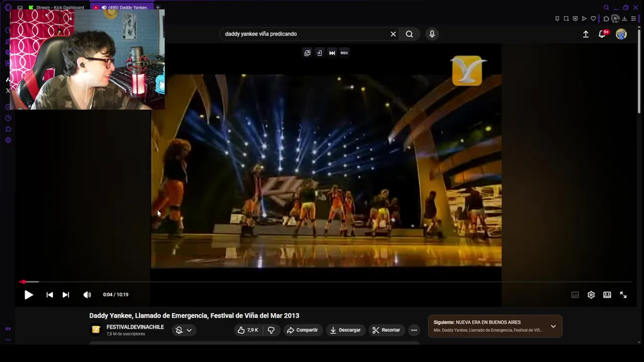Toggle RGX video enhancement

tap(344, 53)
